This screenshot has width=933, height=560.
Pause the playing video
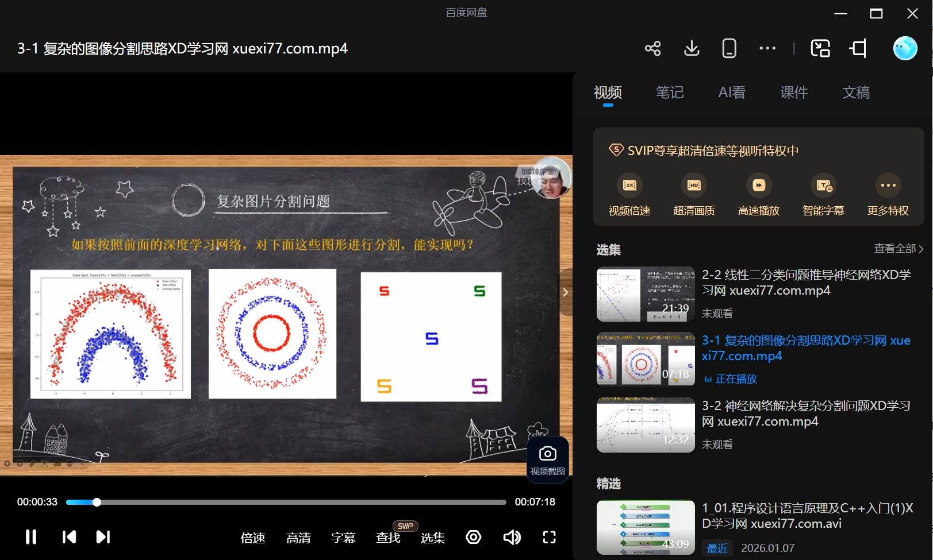31,537
